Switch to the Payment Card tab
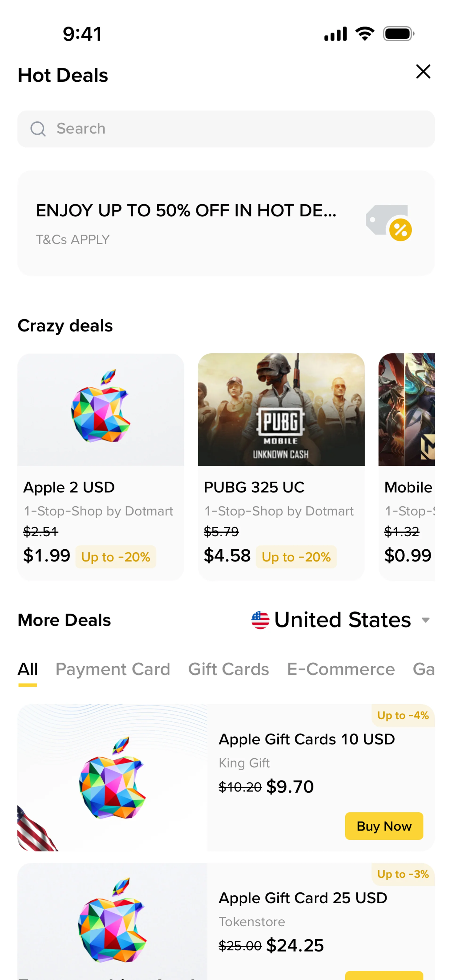 click(x=113, y=669)
